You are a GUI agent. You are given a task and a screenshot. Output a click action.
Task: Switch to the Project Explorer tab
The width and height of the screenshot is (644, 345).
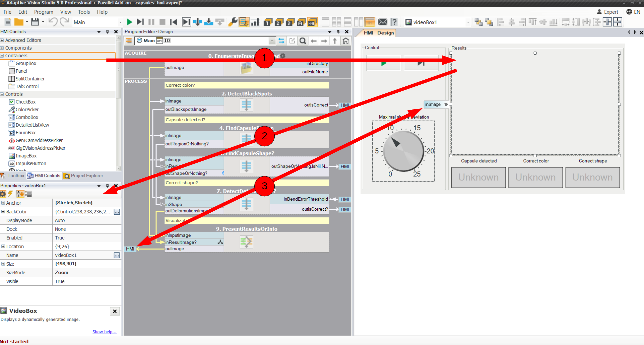point(84,176)
